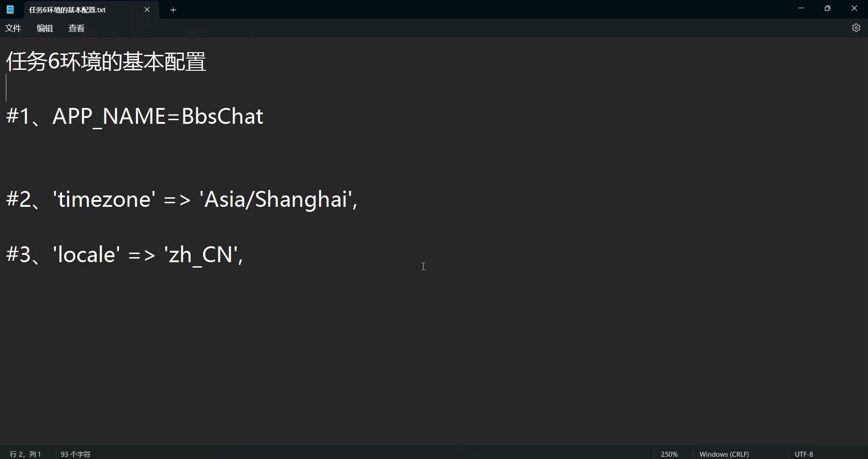This screenshot has height=459, width=868.
Task: Click the 任务6环境的基本配置 heading text
Action: click(105, 61)
